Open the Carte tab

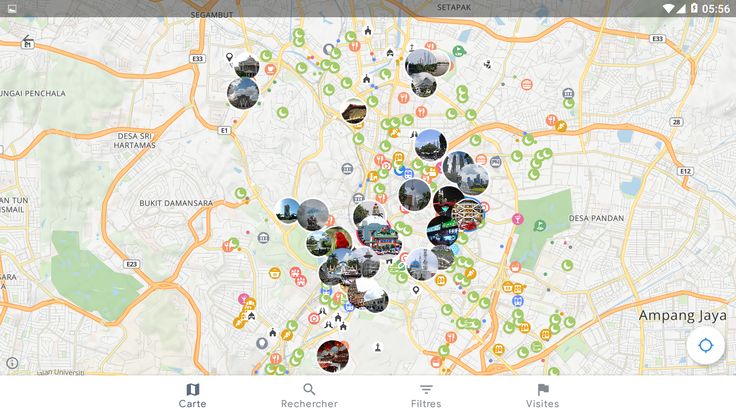[x=192, y=395]
